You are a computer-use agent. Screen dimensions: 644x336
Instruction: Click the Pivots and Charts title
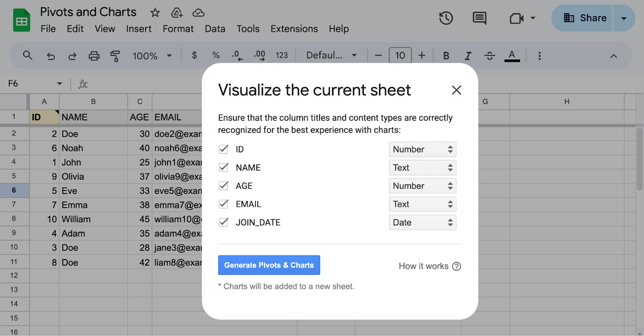click(x=88, y=12)
